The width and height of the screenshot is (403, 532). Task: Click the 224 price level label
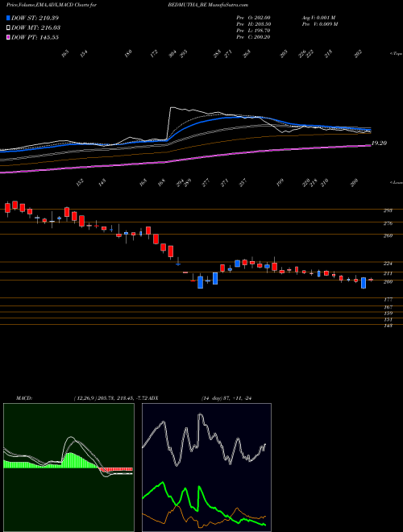coord(388,264)
